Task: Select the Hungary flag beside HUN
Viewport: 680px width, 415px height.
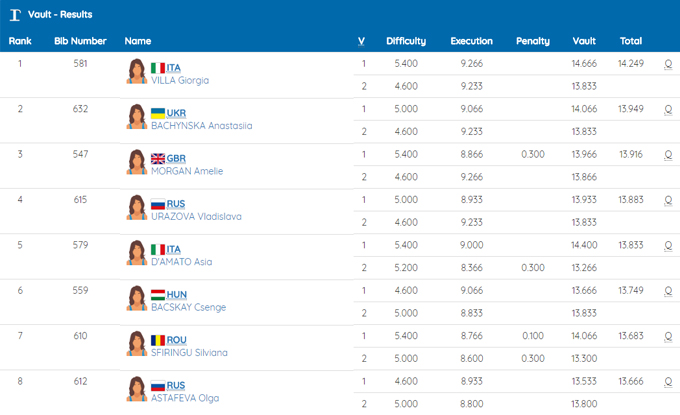Action: tap(158, 294)
